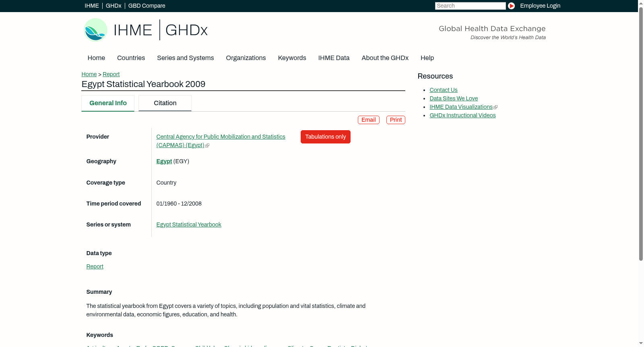Open Egypt geography link
This screenshot has width=644, height=347.
point(164,161)
